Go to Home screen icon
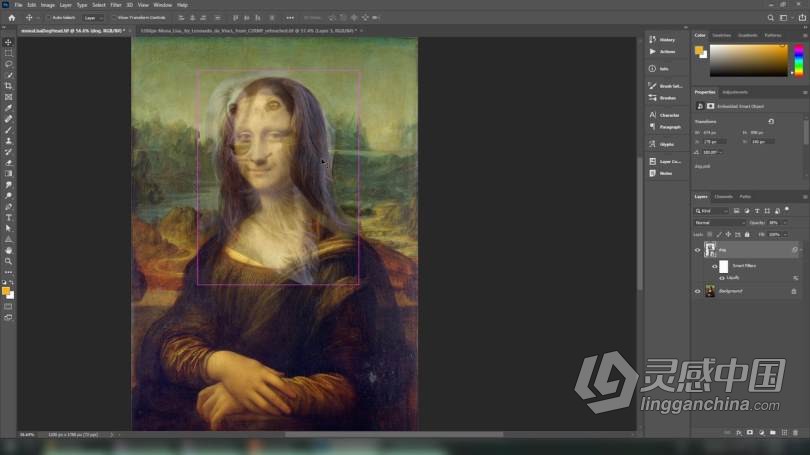The height and width of the screenshot is (455, 810). (11, 18)
